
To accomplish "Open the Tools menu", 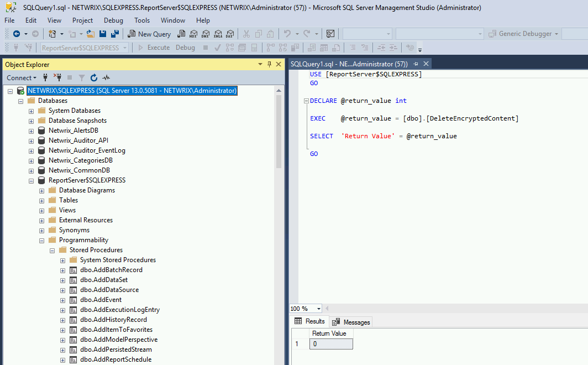I will (x=142, y=20).
